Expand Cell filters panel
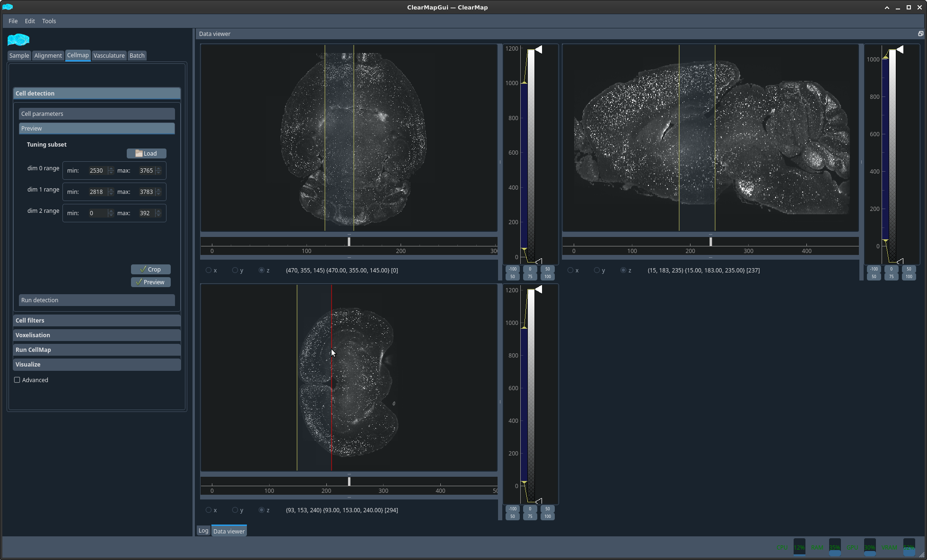The height and width of the screenshot is (560, 927). pos(96,320)
